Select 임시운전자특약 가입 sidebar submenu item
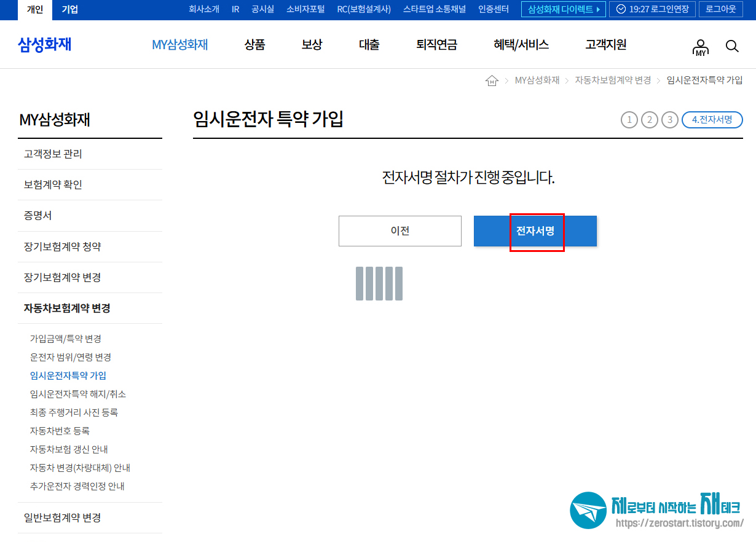Image resolution: width=756 pixels, height=542 pixels. [x=68, y=375]
